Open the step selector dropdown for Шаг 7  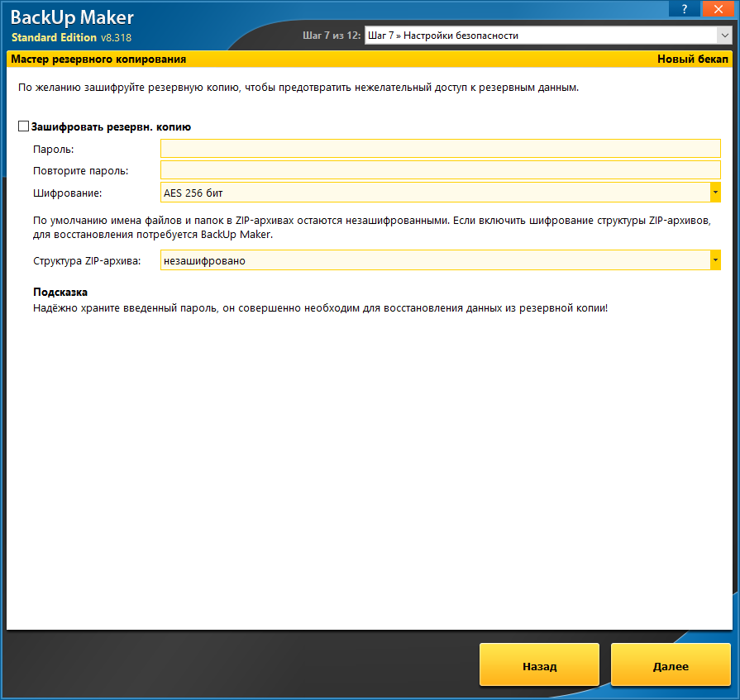coord(548,36)
